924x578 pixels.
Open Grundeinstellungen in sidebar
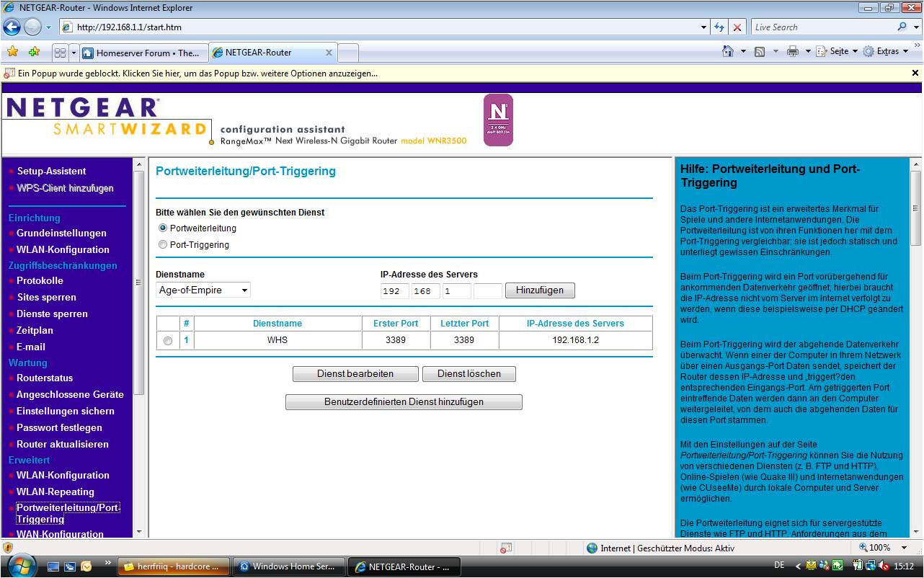pos(61,233)
